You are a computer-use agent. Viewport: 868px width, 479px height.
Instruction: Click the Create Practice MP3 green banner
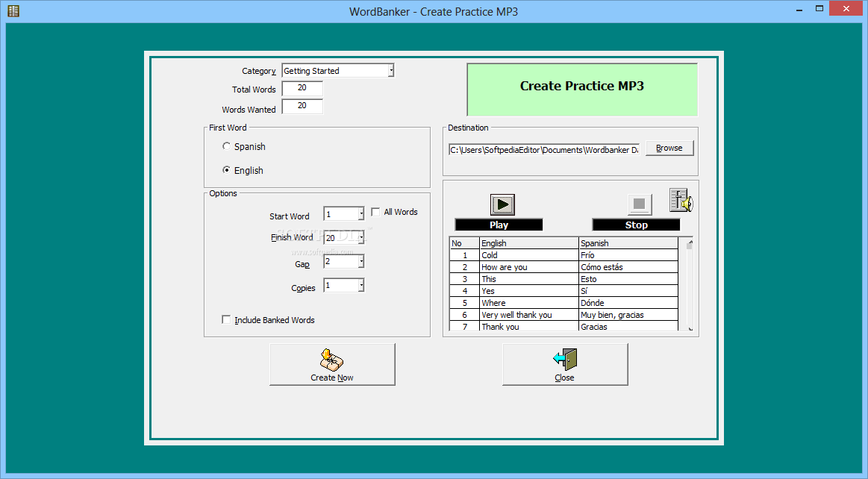(x=582, y=90)
